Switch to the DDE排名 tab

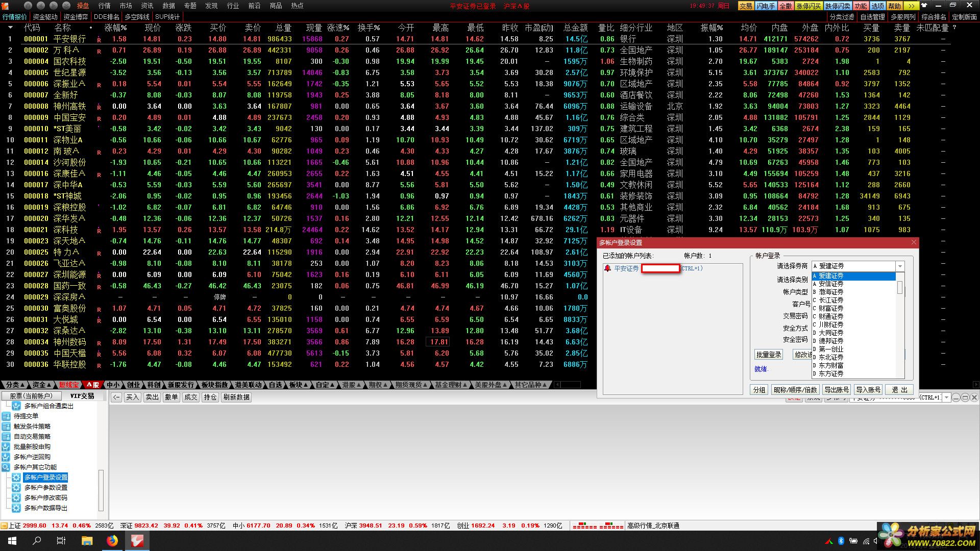pyautogui.click(x=106, y=17)
